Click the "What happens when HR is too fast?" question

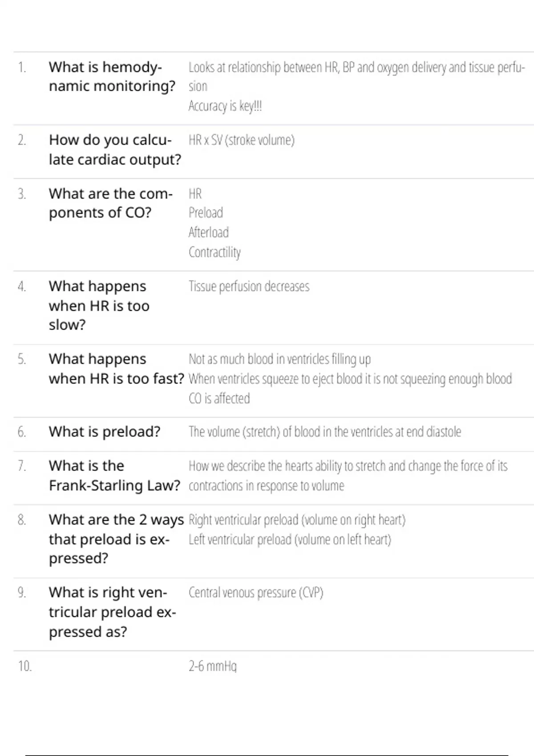tap(116, 369)
